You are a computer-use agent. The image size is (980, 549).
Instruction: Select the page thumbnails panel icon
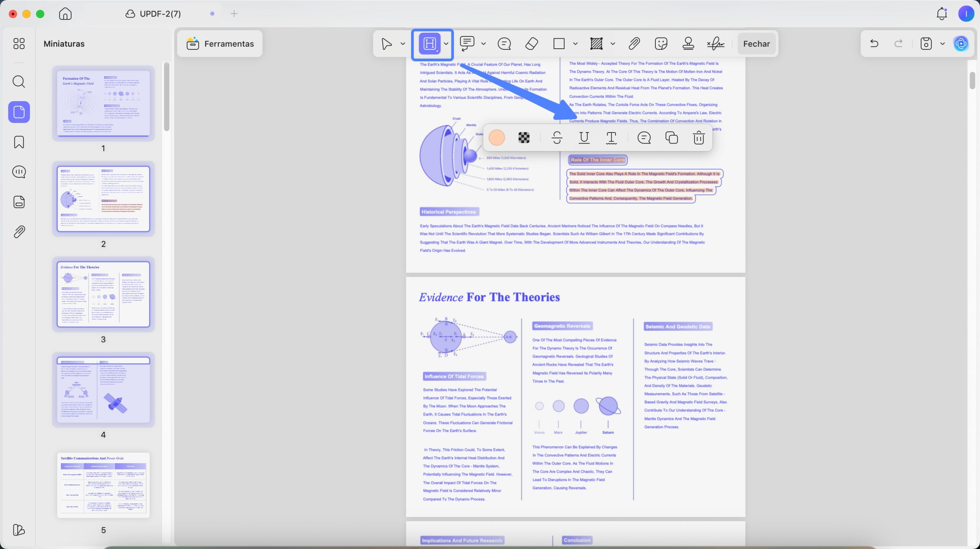pos(19,112)
